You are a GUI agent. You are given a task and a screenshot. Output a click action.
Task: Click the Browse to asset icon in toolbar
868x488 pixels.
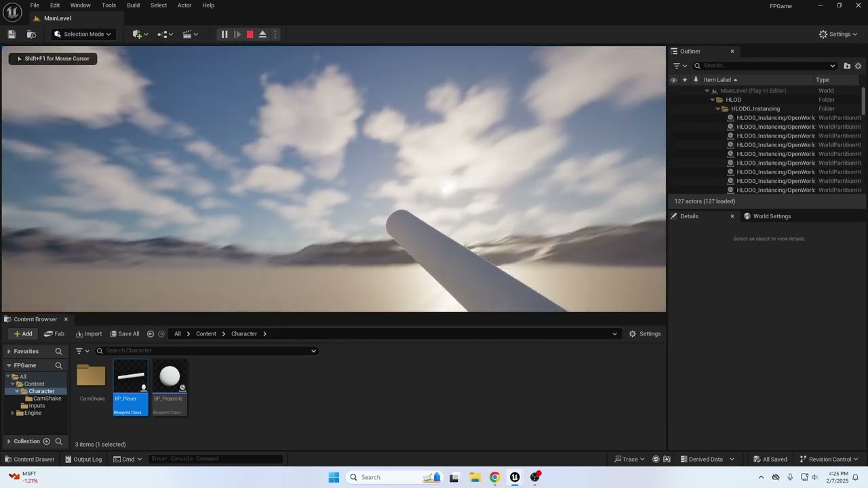coord(31,35)
